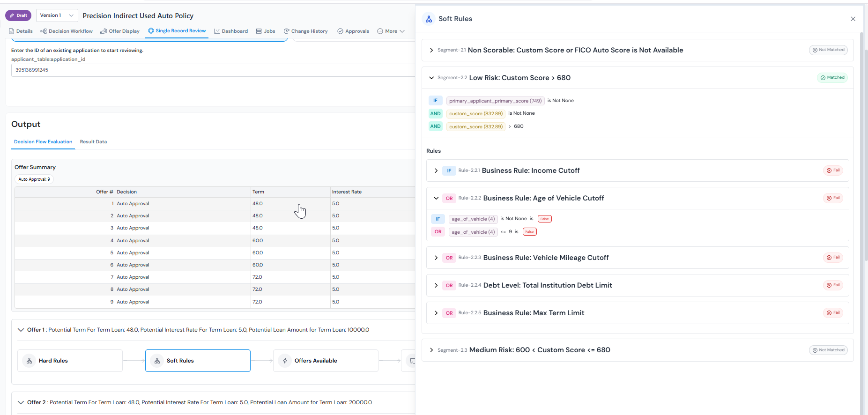868x415 pixels.
Task: Expand Rule-2.2.3 Vehicle Mileage Cutoff
Action: pyautogui.click(x=436, y=258)
